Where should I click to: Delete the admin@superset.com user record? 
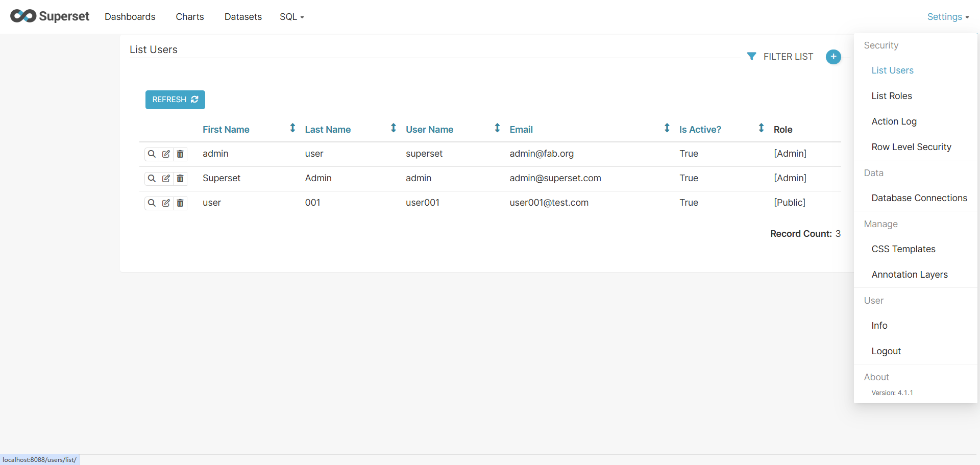180,178
